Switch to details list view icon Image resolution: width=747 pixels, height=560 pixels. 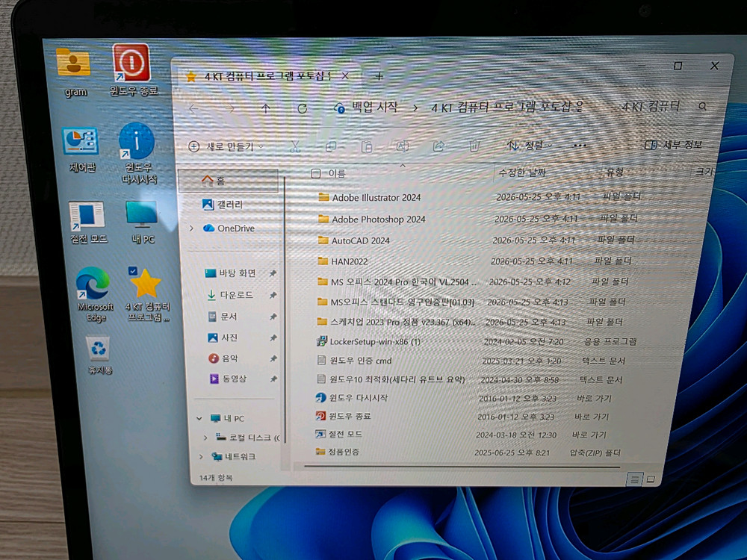point(634,479)
